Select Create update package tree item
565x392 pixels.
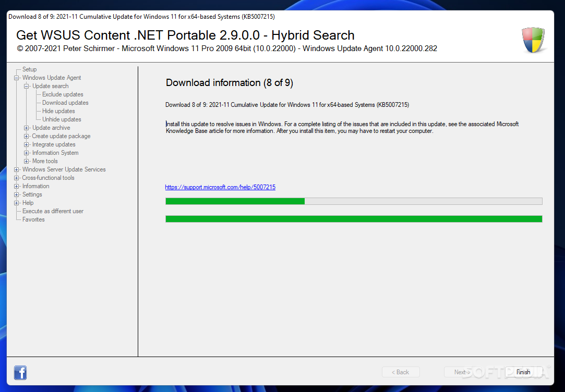[61, 136]
